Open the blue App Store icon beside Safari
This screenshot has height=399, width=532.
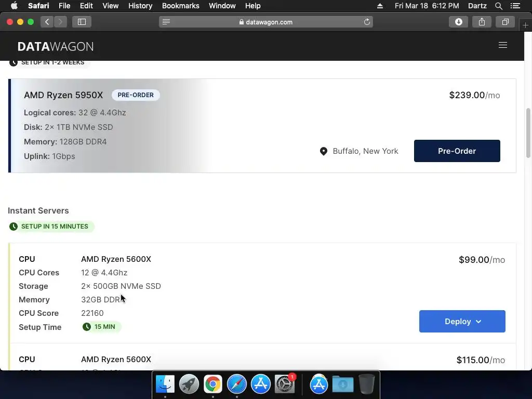point(261,384)
